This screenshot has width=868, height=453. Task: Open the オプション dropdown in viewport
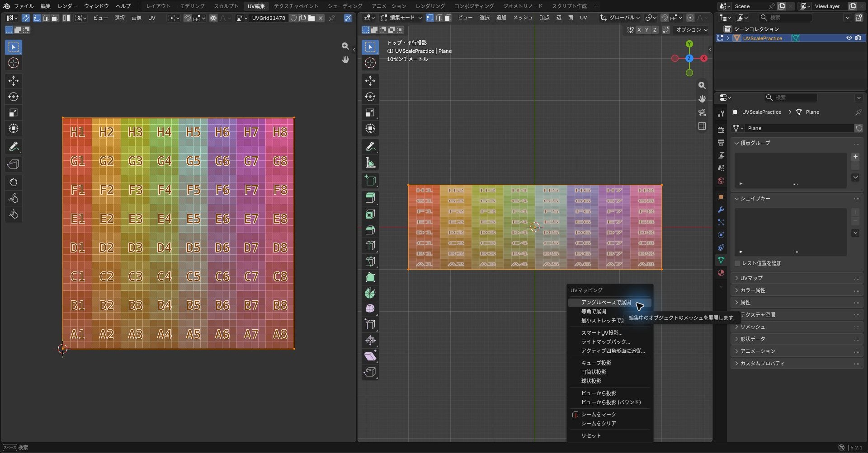point(691,30)
